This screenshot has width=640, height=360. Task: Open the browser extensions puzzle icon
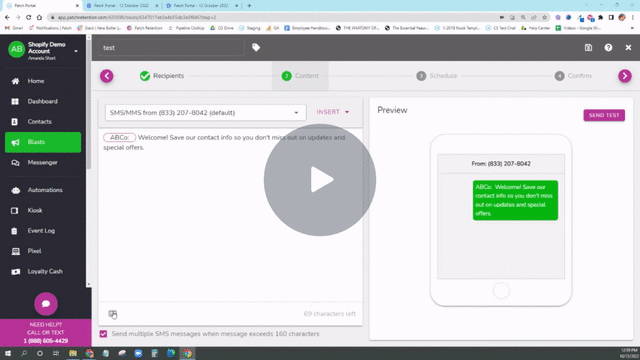tap(600, 18)
